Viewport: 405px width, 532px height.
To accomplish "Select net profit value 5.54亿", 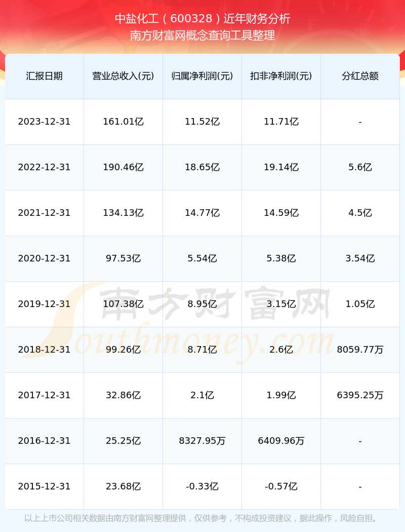I will point(202,258).
